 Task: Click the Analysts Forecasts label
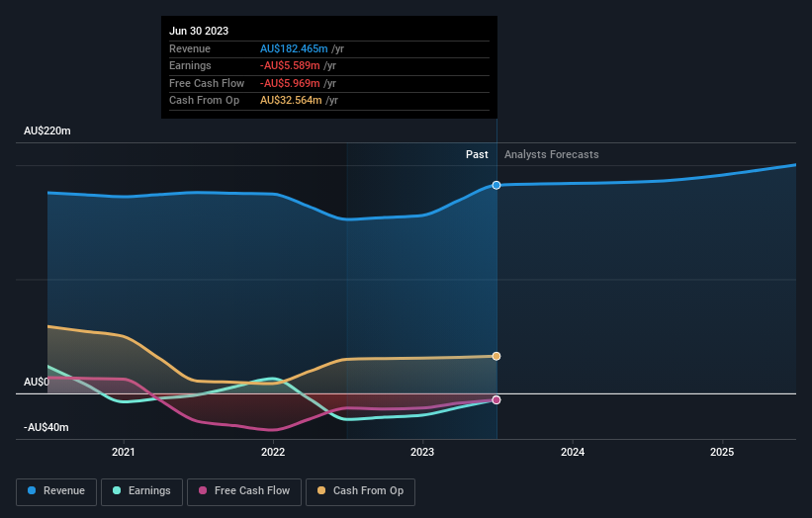pyautogui.click(x=552, y=155)
